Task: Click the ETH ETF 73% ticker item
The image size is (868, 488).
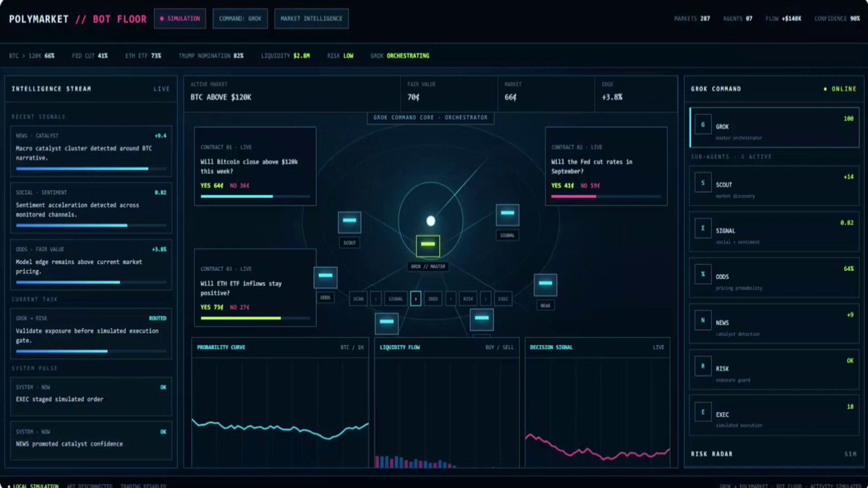Action: click(x=143, y=56)
